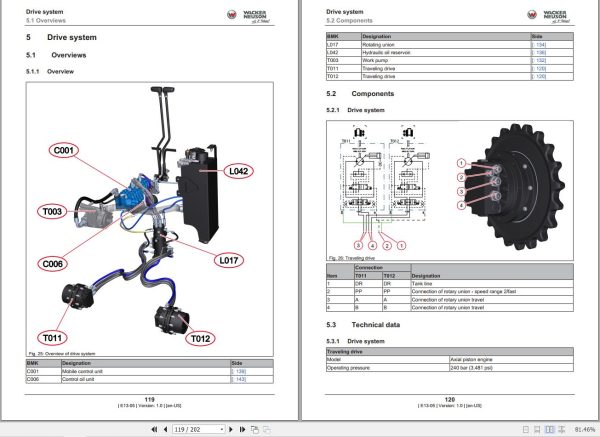Click page number 120 in footer
Image resolution: width=600 pixels, height=437 pixels.
tap(450, 399)
